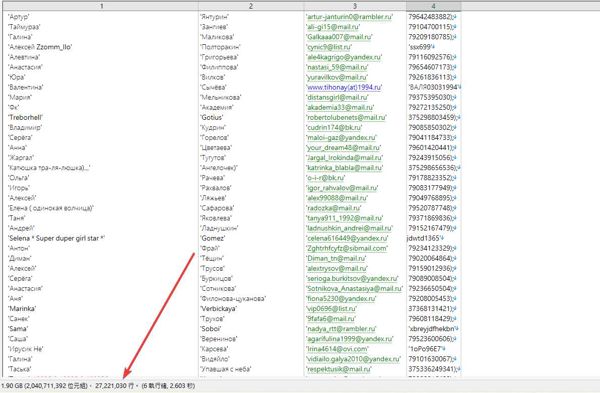The image size is (600, 393).
Task: Click the radozka@mail.ru cell
Action: click(334, 208)
